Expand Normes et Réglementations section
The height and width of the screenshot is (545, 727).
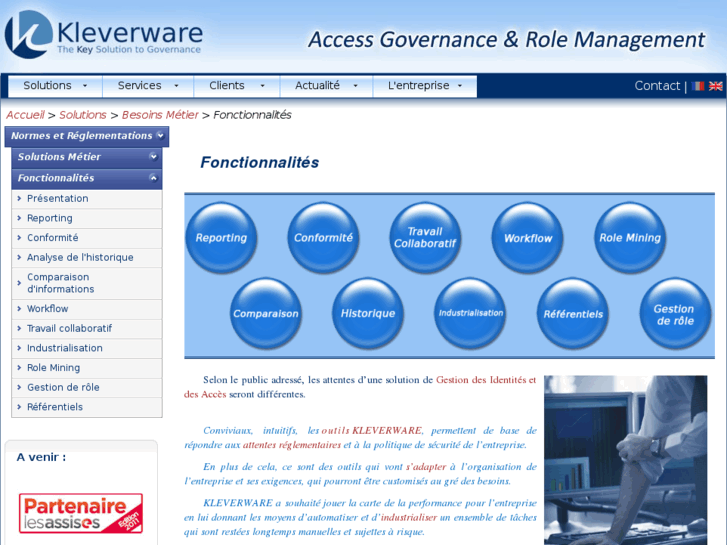[x=87, y=136]
